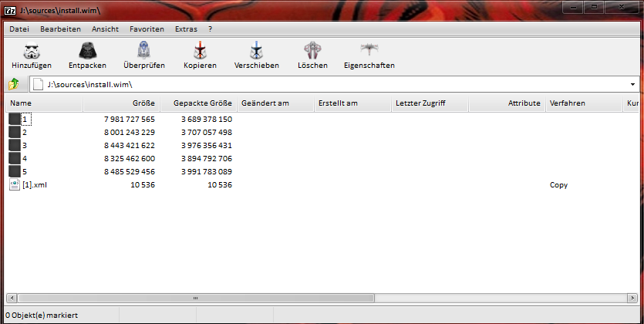
Task: Select the folder icon of item 1
Action: pos(15,119)
